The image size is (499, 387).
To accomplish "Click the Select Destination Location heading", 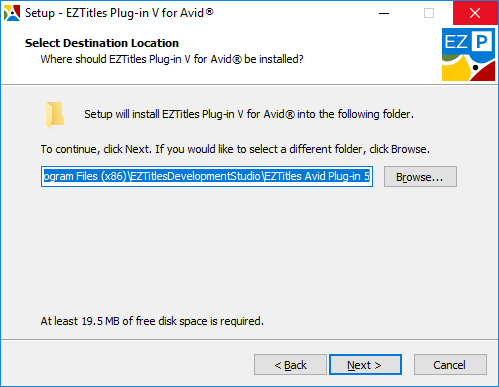I will (x=102, y=43).
